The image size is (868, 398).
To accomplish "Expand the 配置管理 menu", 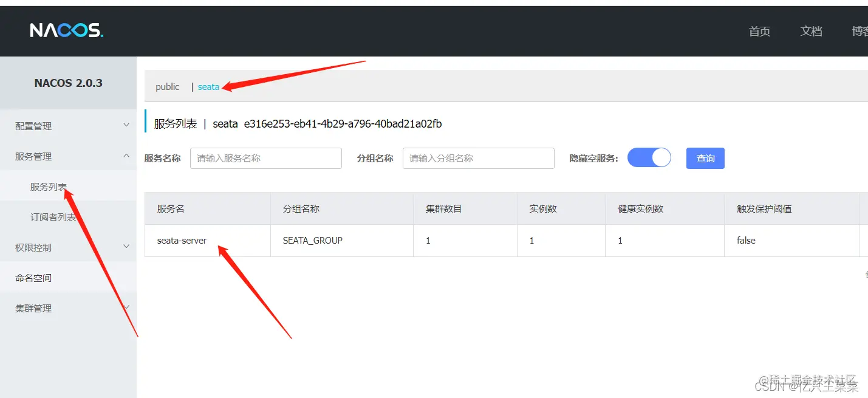I will coord(68,126).
